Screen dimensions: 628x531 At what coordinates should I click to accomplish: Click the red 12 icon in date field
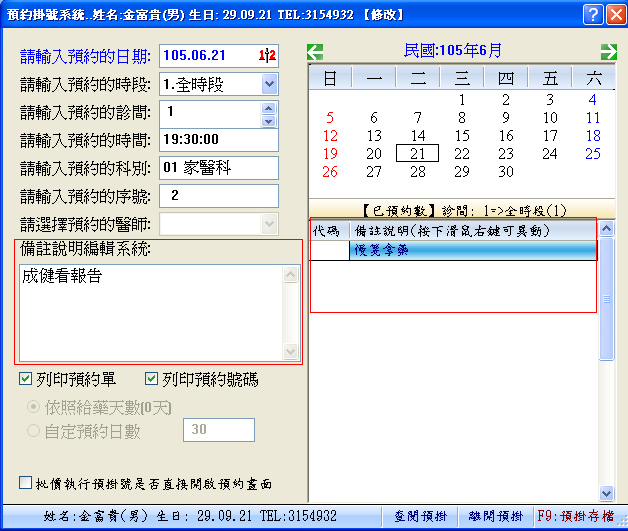267,56
